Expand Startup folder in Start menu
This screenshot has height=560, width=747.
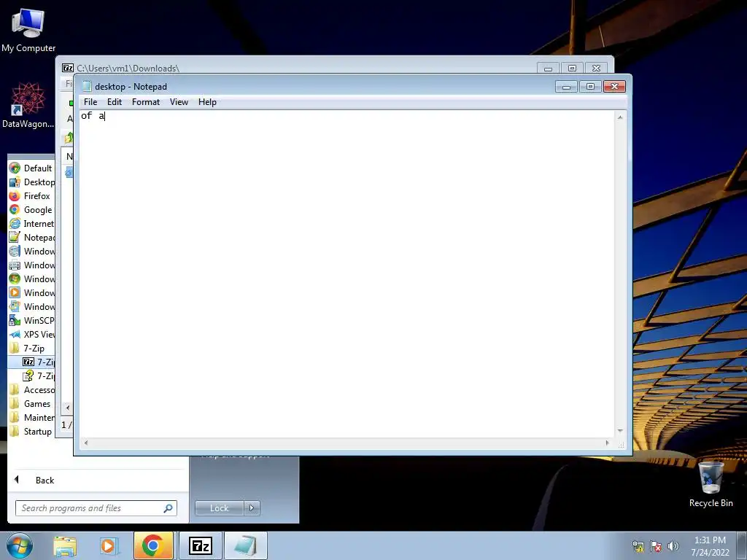[31, 432]
